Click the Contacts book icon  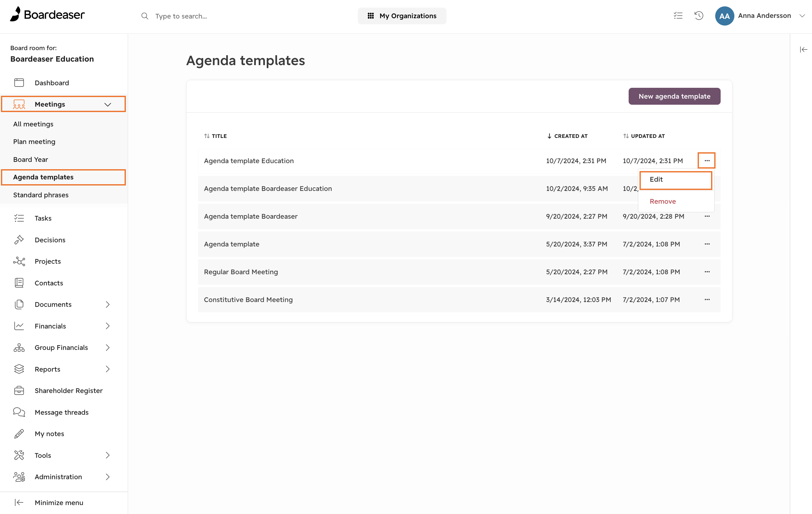pos(19,283)
